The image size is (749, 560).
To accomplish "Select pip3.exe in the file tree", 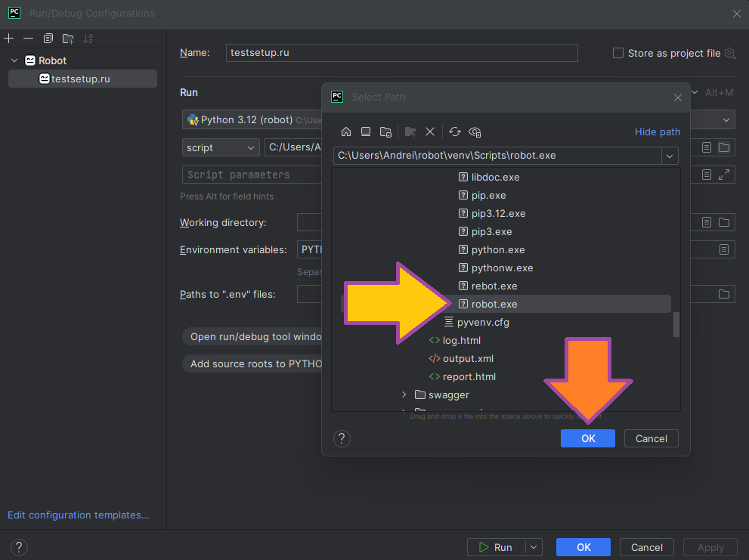I will point(491,232).
